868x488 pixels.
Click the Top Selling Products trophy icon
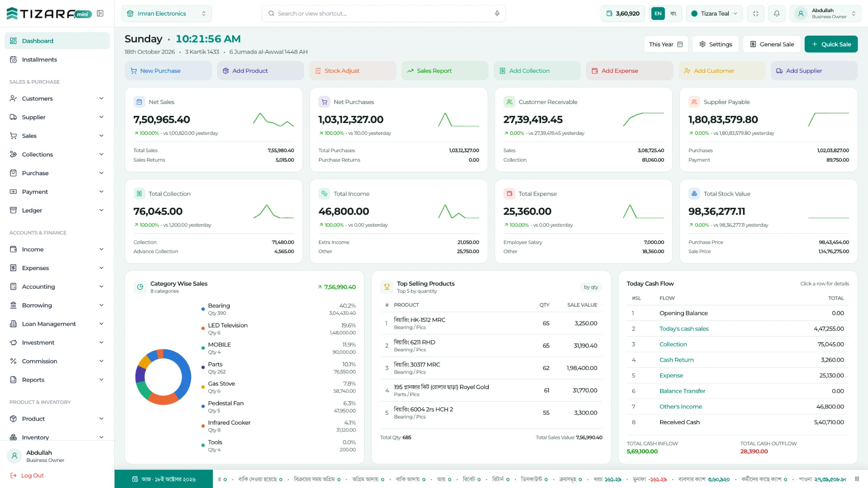387,287
